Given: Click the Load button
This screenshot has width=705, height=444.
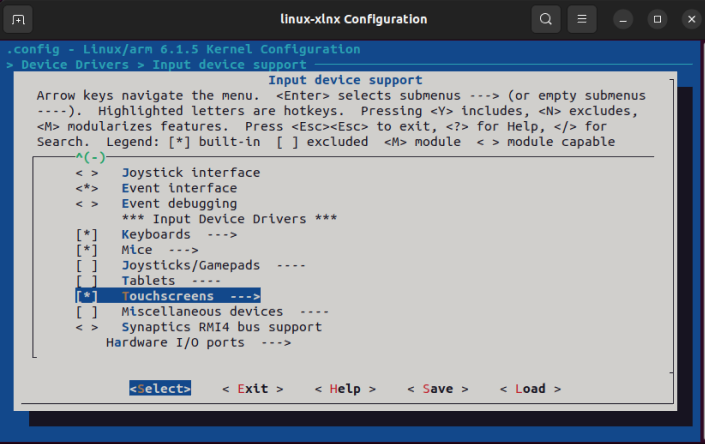Looking at the screenshot, I should click(530, 389).
